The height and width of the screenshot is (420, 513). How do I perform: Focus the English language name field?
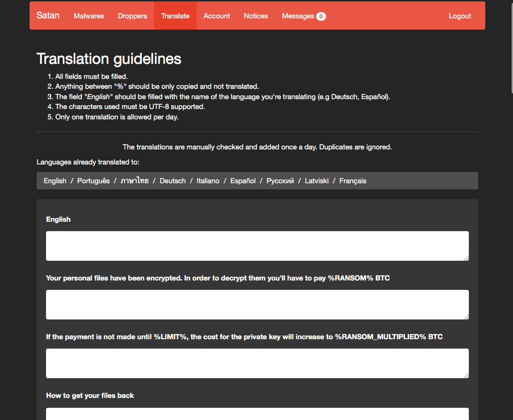click(x=257, y=246)
